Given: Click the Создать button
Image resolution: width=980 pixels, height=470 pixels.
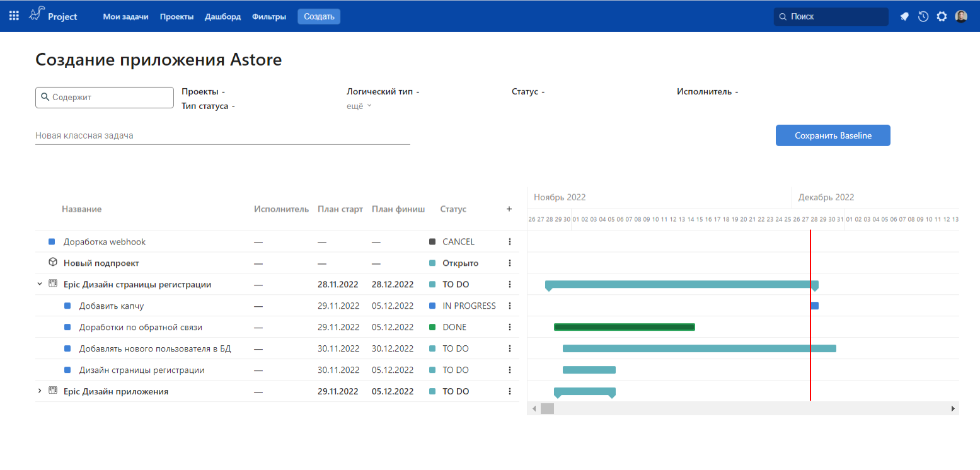Looking at the screenshot, I should (x=319, y=17).
